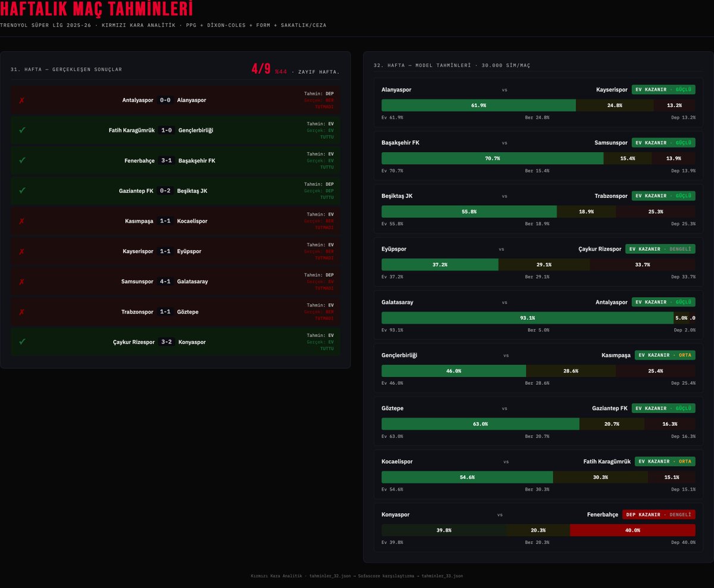Select the green 63.0% bar for Göztepe
This screenshot has width=714, height=588.
[x=480, y=424]
